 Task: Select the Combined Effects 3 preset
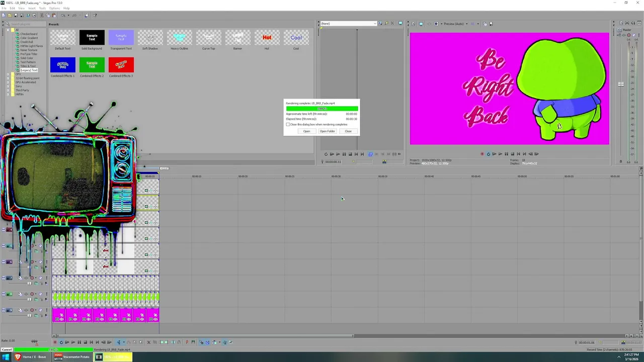click(121, 65)
